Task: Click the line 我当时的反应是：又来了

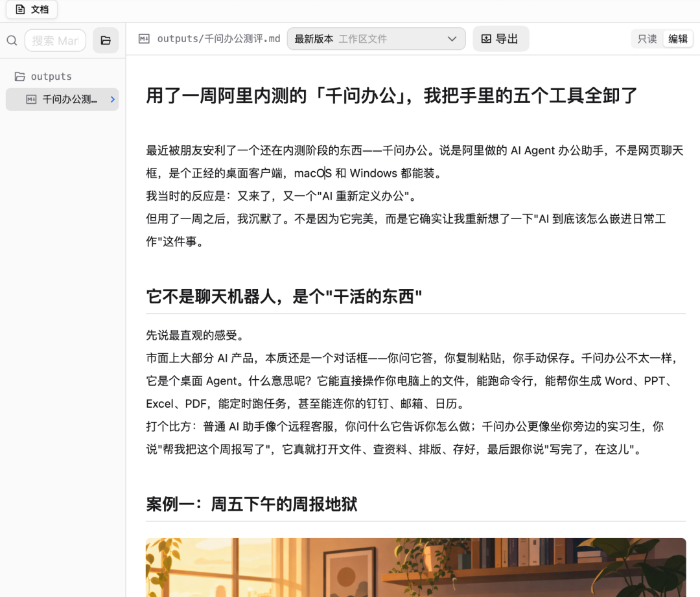Action: (x=282, y=196)
